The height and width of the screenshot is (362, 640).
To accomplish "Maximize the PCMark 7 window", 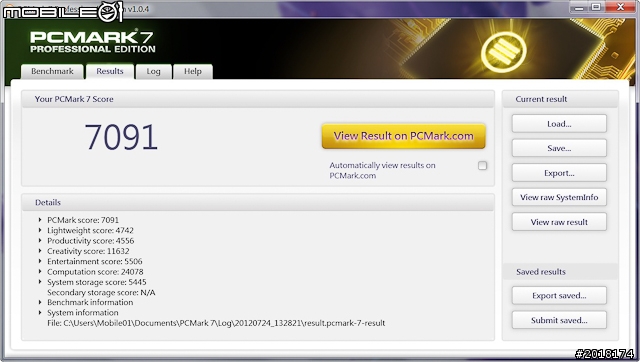I will point(596,7).
